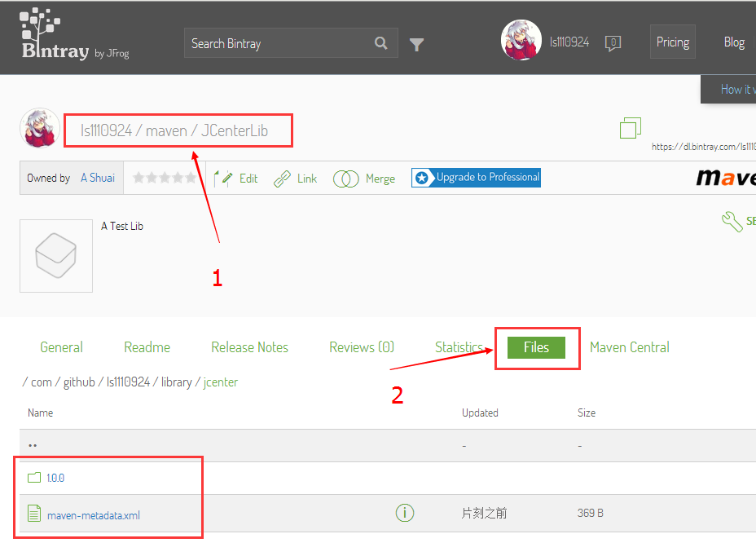Click the Bintray by JFrog logo
756x556 pixels.
[74, 33]
